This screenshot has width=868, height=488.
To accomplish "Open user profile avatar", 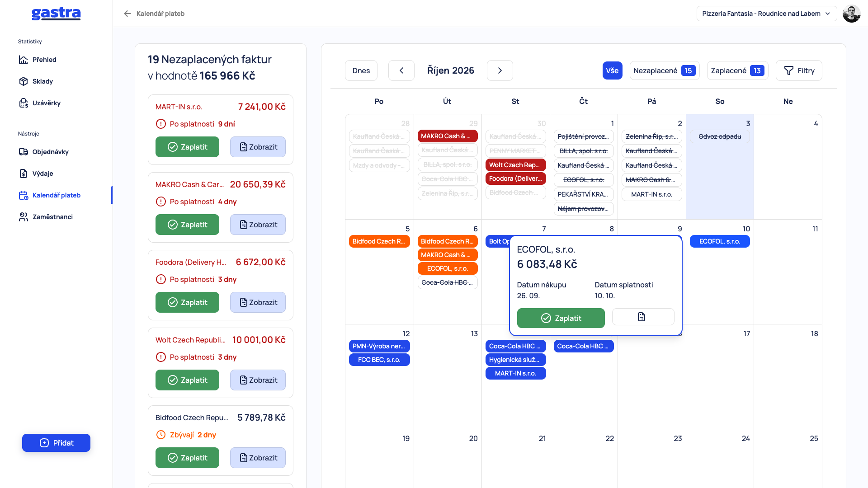I will pyautogui.click(x=851, y=14).
